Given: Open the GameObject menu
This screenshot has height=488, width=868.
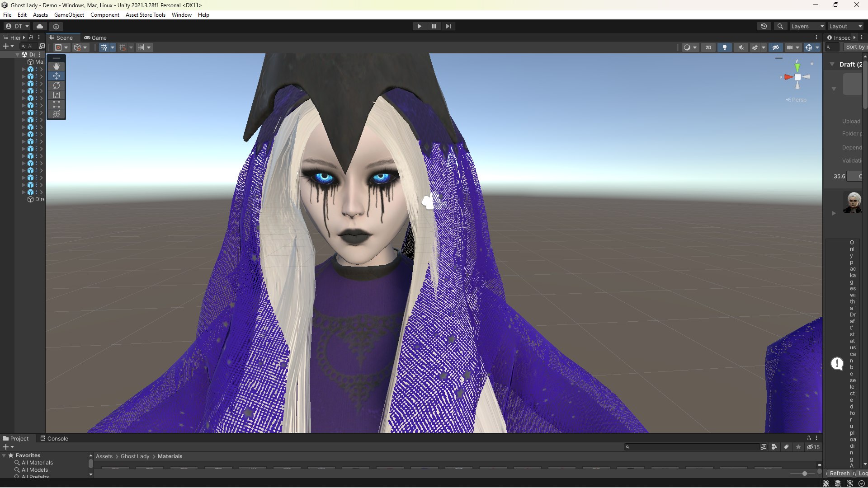Looking at the screenshot, I should (69, 15).
